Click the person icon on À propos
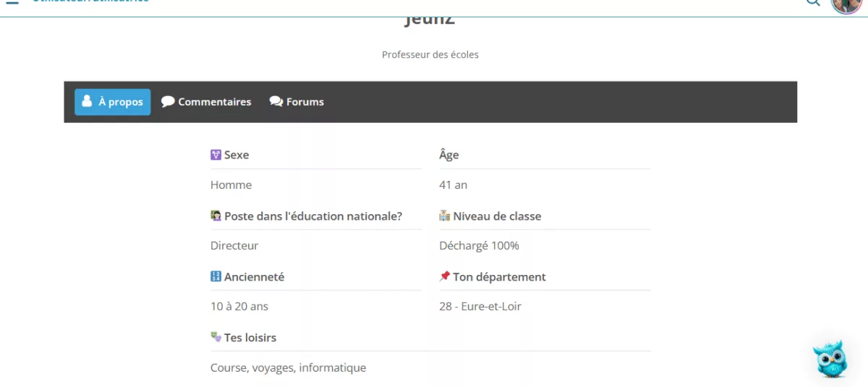 [x=87, y=101]
